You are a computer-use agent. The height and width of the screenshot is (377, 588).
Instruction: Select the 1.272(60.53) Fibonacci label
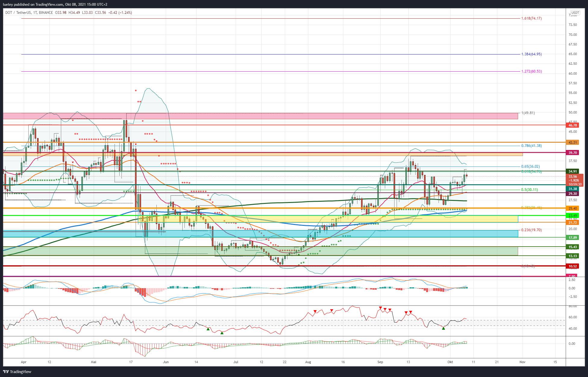tap(531, 71)
